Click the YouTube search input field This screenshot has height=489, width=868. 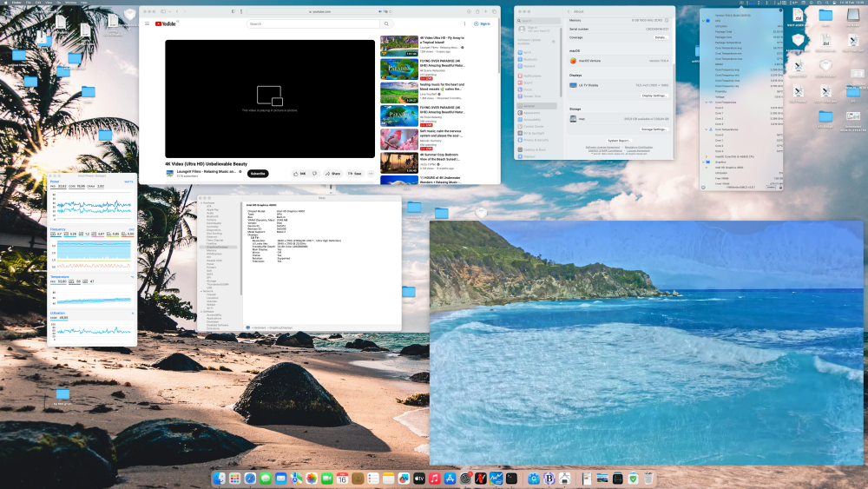pyautogui.click(x=313, y=23)
